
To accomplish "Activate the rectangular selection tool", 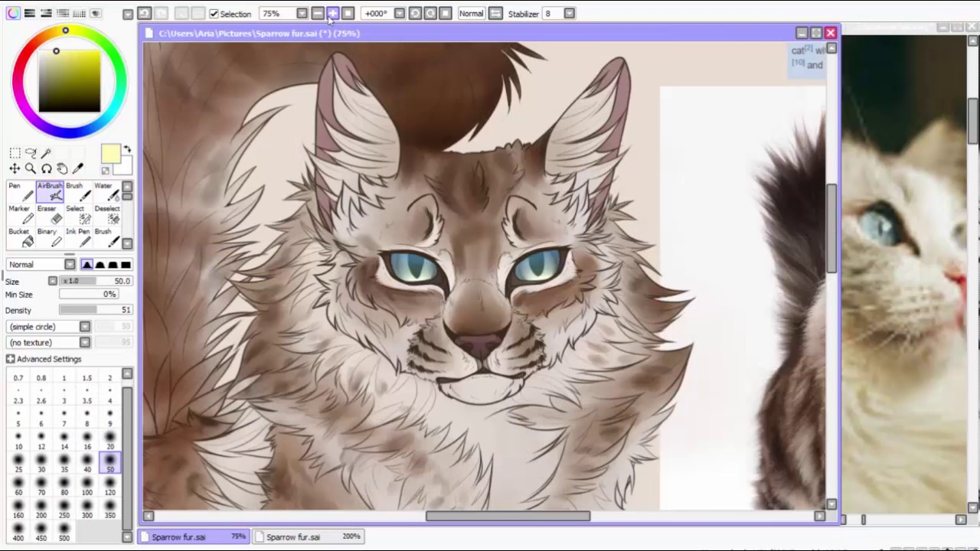I will coord(15,153).
